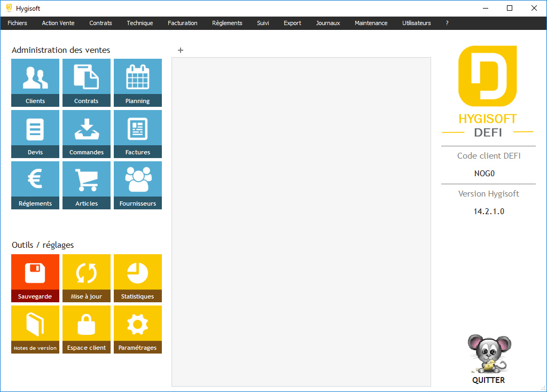Click the Hygisoft app icon in the title bar
Image resolution: width=547 pixels, height=392 pixels.
[9, 8]
